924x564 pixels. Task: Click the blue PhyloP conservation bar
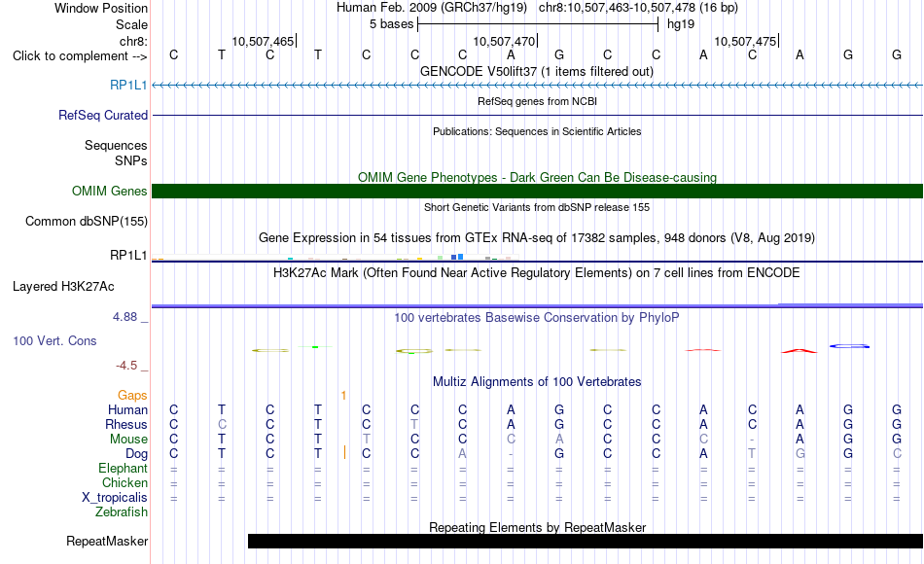coord(849,346)
